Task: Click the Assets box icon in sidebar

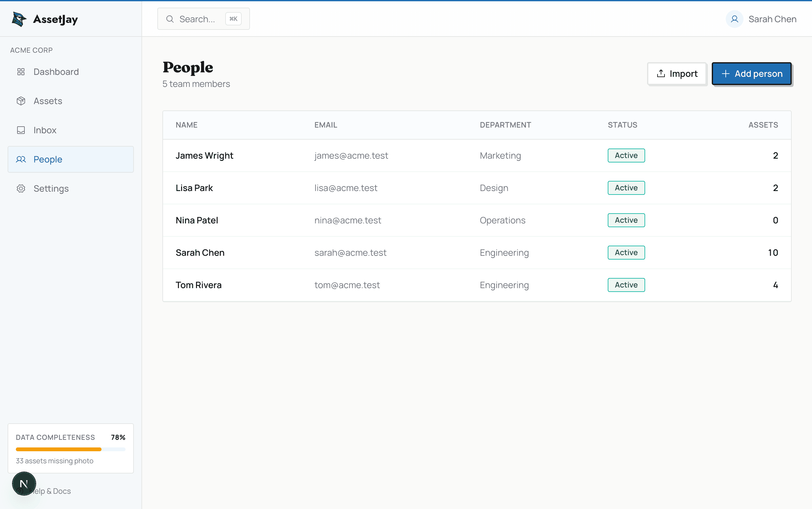Action: [x=21, y=101]
